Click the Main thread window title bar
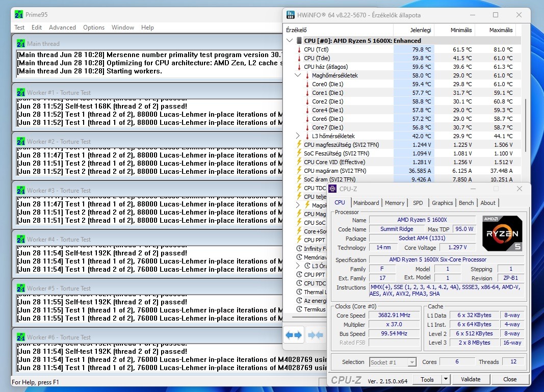 (148, 43)
